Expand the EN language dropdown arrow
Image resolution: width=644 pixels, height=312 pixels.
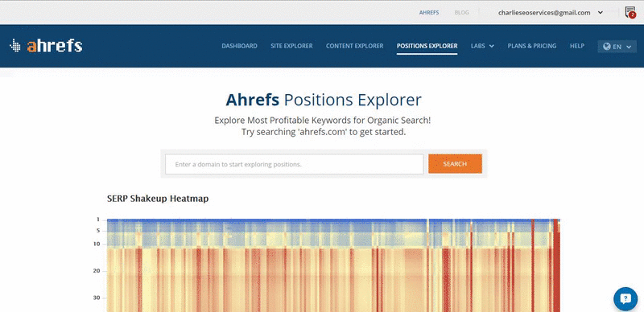629,47
